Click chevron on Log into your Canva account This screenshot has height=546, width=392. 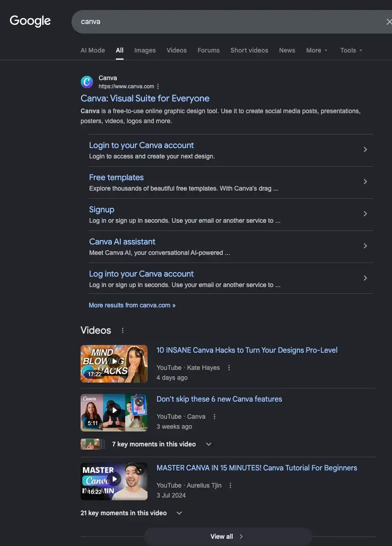[365, 278]
